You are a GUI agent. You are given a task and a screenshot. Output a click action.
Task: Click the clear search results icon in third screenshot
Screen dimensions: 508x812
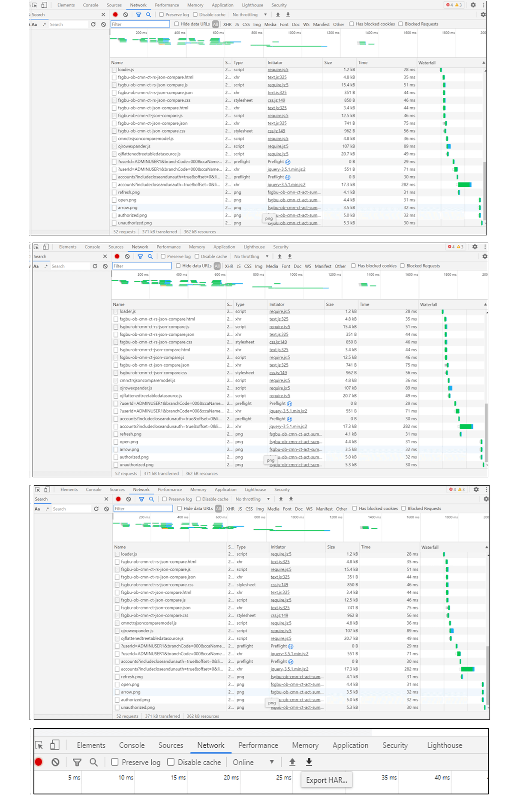(x=106, y=509)
